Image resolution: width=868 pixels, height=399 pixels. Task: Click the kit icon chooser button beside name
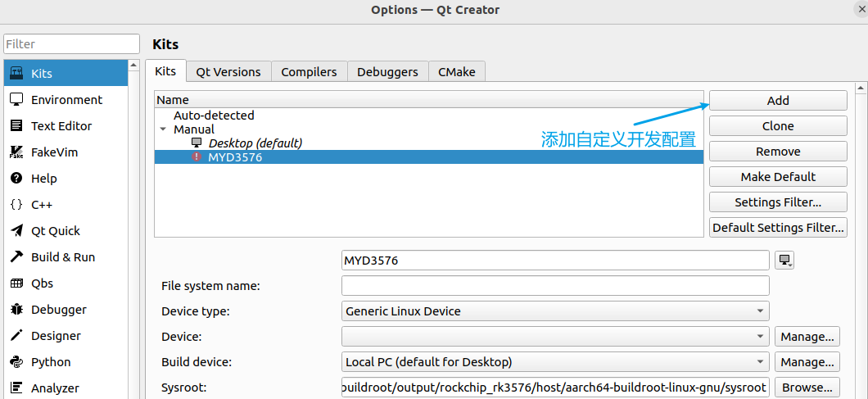pyautogui.click(x=784, y=260)
